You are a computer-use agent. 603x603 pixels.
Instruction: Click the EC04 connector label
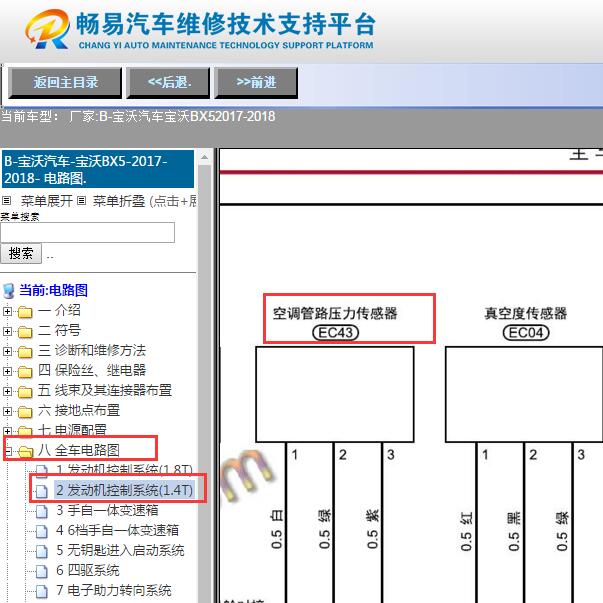pyautogui.click(x=526, y=333)
